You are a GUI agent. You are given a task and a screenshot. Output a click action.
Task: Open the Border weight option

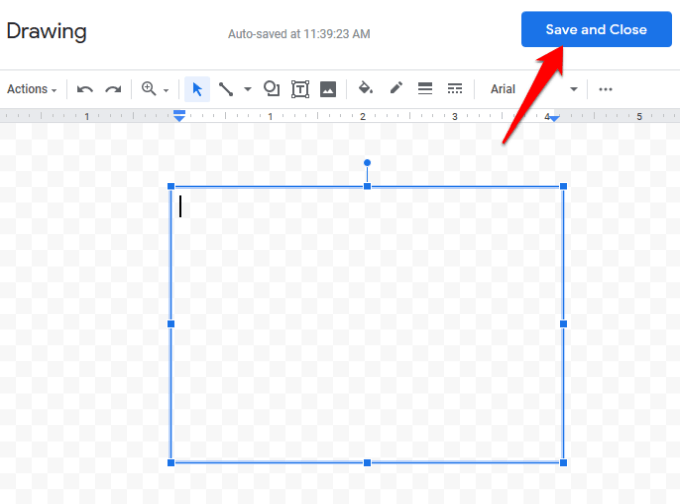coord(425,88)
